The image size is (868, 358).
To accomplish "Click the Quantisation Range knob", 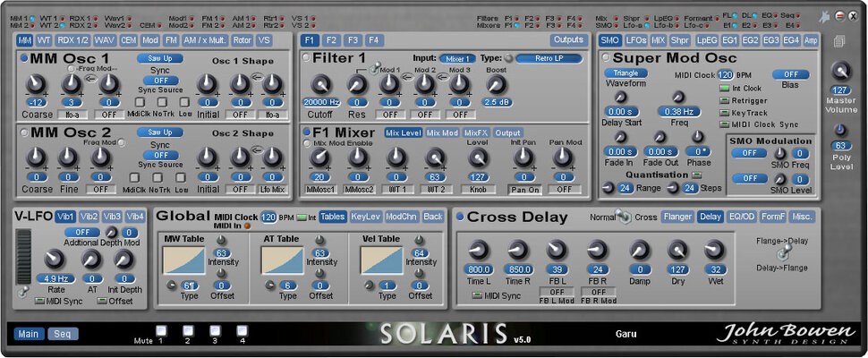I will coord(608,188).
